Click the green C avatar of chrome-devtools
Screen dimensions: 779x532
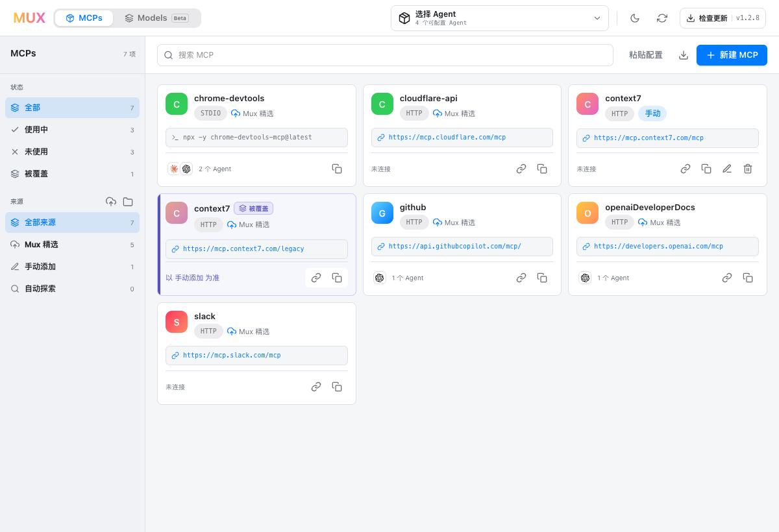[x=177, y=104]
